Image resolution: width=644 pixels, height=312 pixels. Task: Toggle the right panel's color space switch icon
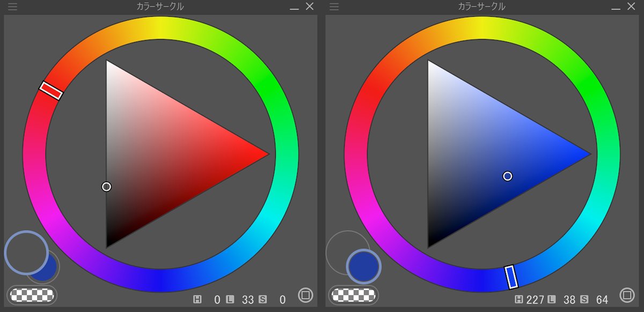pyautogui.click(x=627, y=295)
